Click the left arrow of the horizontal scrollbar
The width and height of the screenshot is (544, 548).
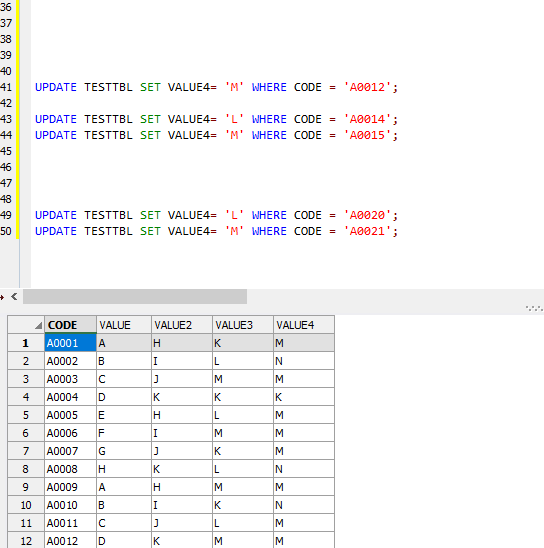pos(14,297)
